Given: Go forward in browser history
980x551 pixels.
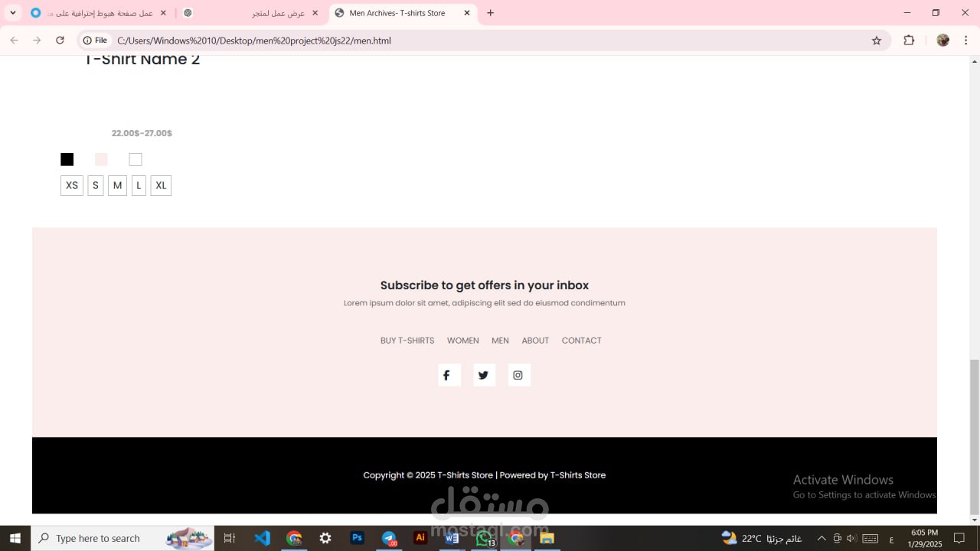Looking at the screenshot, I should pyautogui.click(x=37, y=41).
